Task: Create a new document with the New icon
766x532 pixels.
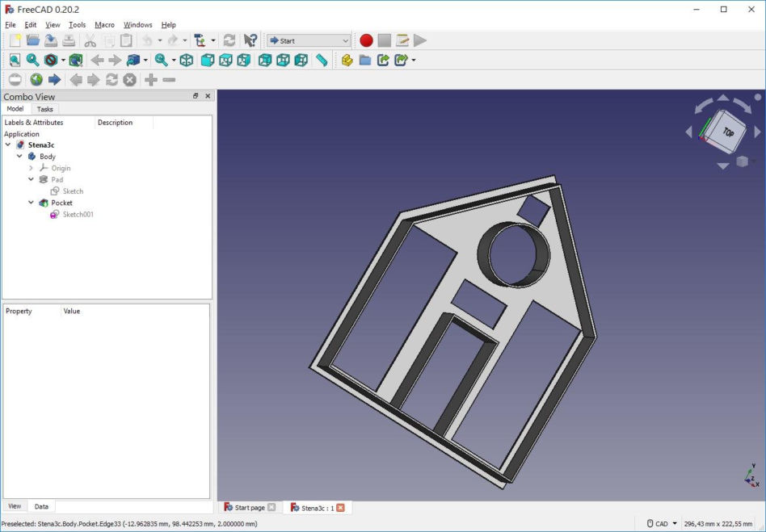Action: click(15, 40)
